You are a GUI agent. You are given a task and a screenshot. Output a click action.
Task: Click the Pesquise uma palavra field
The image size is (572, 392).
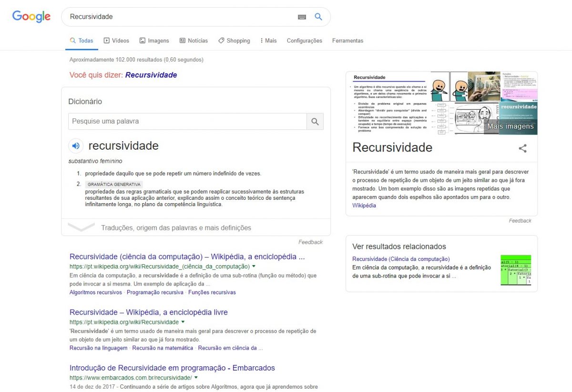(x=187, y=122)
